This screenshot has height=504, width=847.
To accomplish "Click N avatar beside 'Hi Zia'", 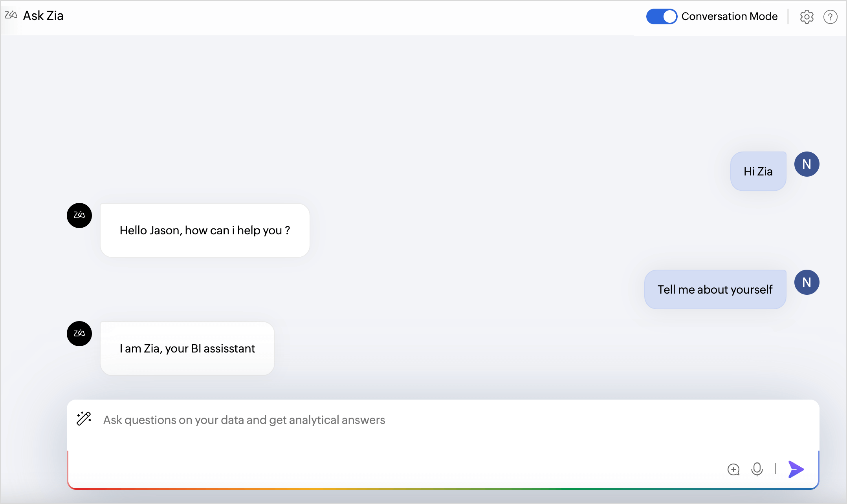I will coord(807,164).
